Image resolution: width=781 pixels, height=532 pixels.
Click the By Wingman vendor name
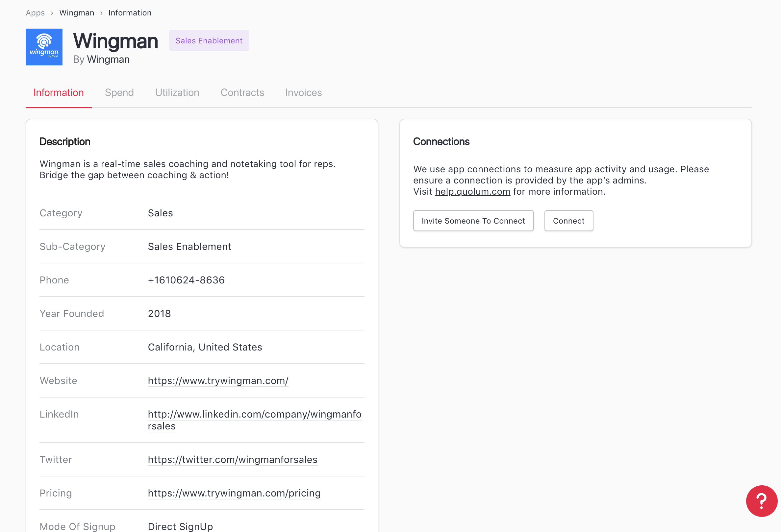click(108, 60)
